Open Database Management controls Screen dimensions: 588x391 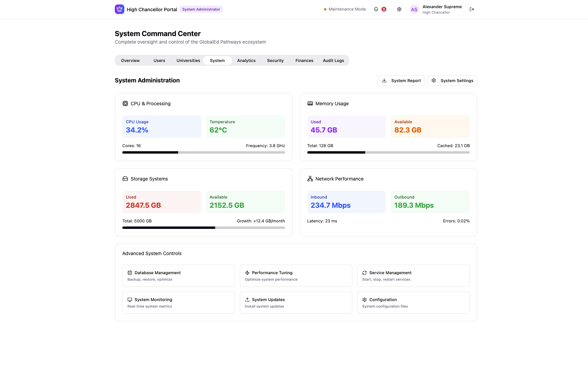(179, 276)
